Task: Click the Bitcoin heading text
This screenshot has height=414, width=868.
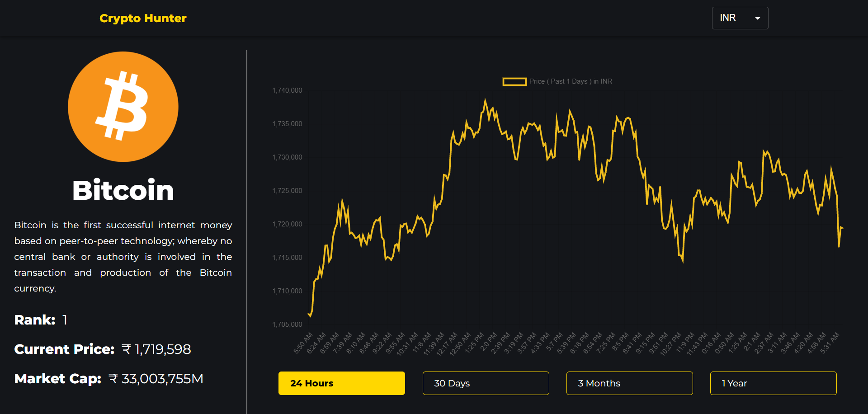Action: point(123,190)
